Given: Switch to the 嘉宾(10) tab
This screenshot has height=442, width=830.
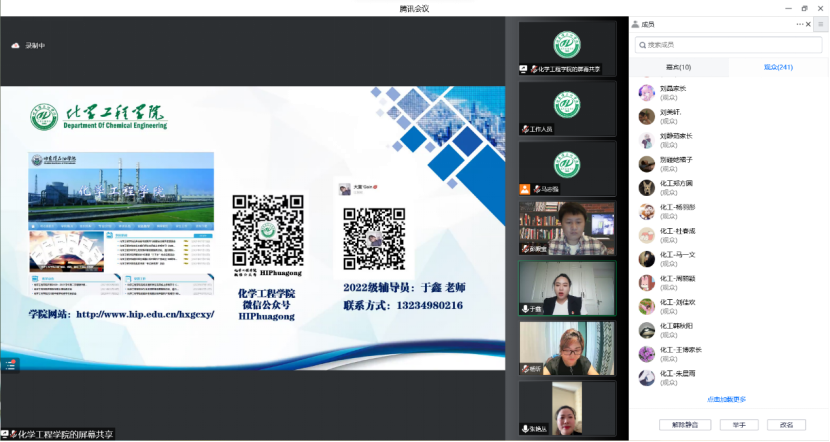Looking at the screenshot, I should coord(679,67).
